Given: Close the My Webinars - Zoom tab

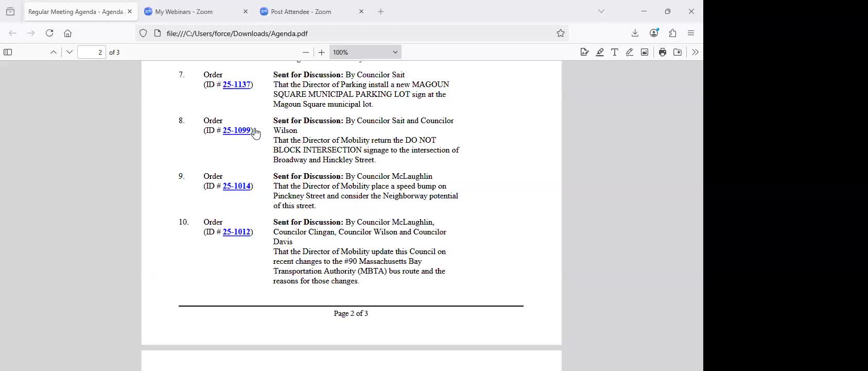Looking at the screenshot, I should pyautogui.click(x=246, y=11).
